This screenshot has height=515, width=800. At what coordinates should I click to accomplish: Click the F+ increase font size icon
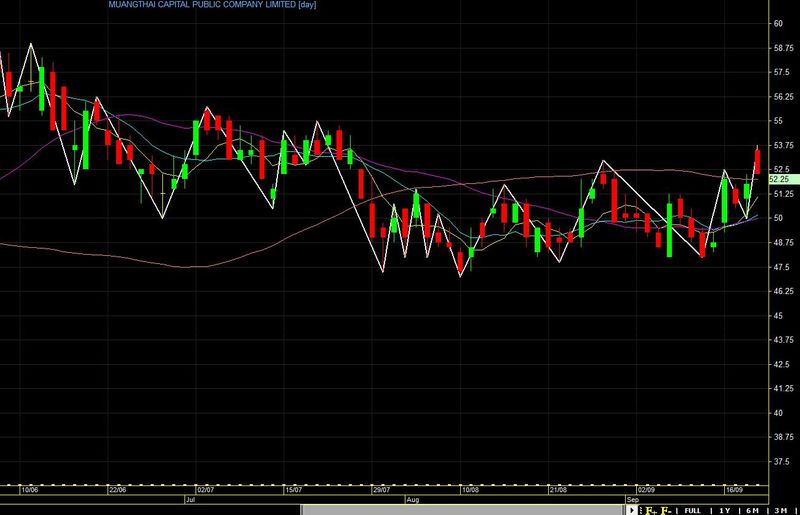pos(651,510)
